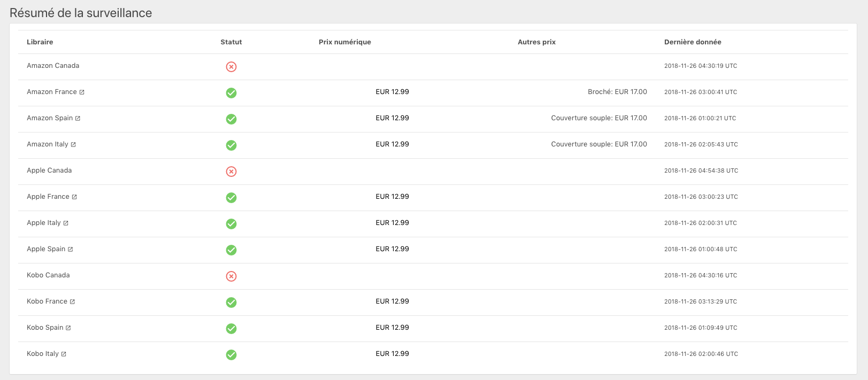Screen dimensions: 868x380
Task: Open external link icon next to Amazon Italy
Action: point(73,145)
